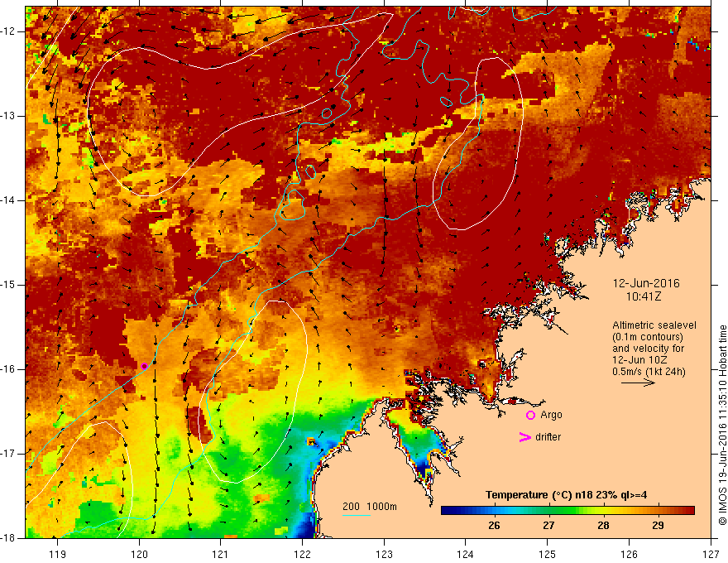The width and height of the screenshot is (728, 563).
Task: Click the color bar label '28'
Action: coord(603,526)
